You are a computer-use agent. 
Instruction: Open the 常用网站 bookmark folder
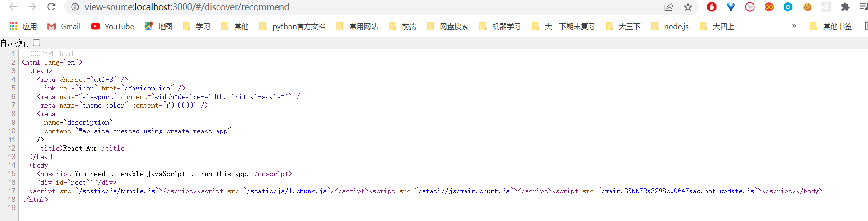point(357,26)
